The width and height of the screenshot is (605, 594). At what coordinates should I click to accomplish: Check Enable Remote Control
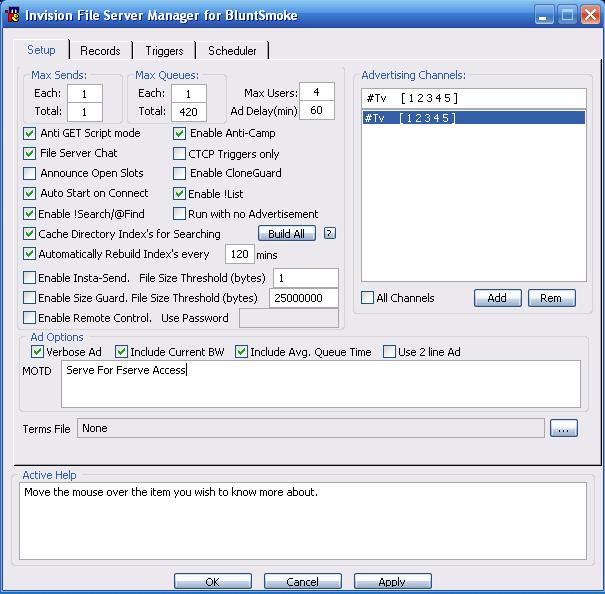30,318
